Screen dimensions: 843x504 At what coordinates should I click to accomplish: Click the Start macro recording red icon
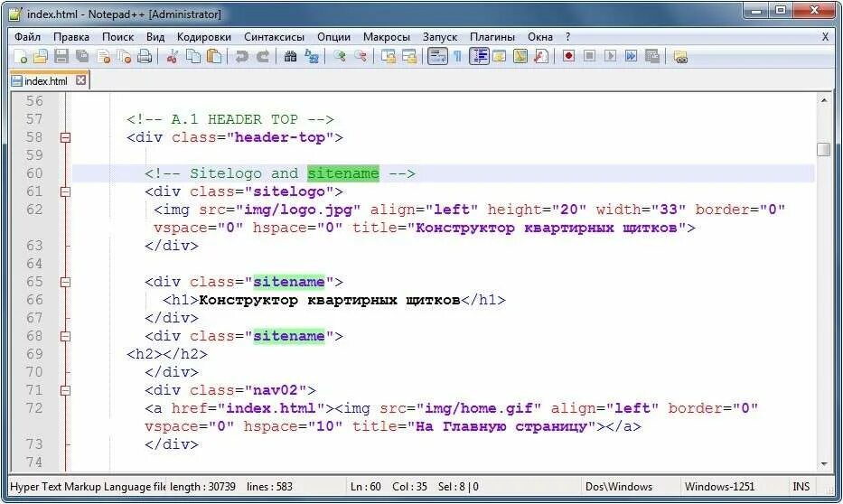click(569, 56)
